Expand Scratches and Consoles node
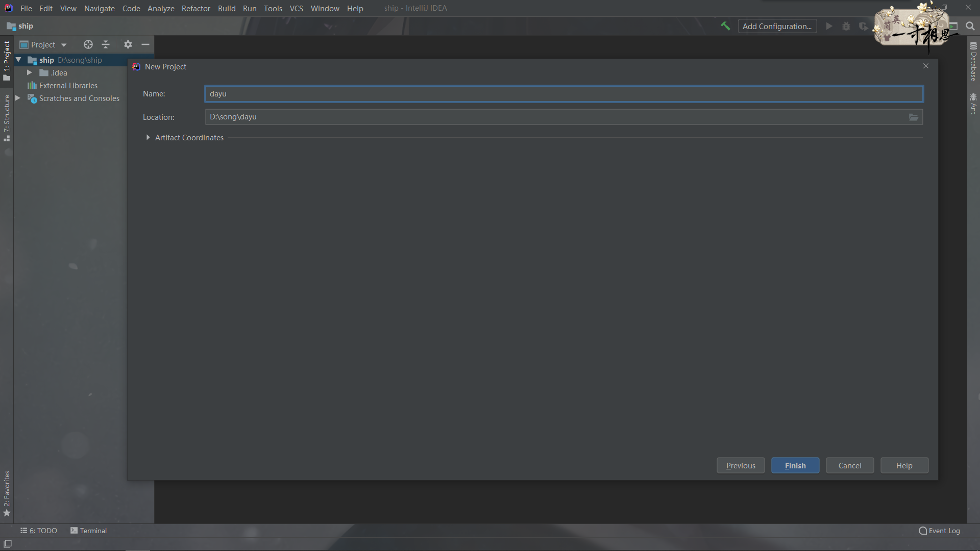 point(18,98)
